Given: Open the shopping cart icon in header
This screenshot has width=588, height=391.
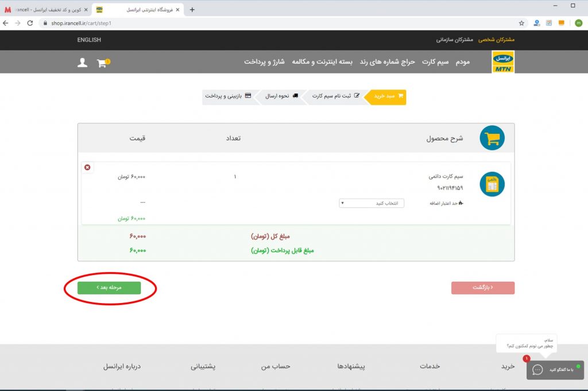Looking at the screenshot, I should [102, 63].
